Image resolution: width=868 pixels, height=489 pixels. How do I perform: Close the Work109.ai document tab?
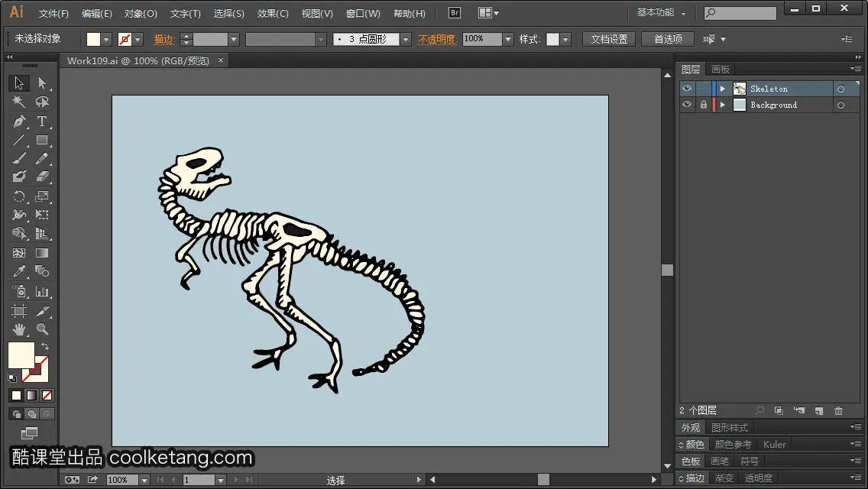click(220, 60)
